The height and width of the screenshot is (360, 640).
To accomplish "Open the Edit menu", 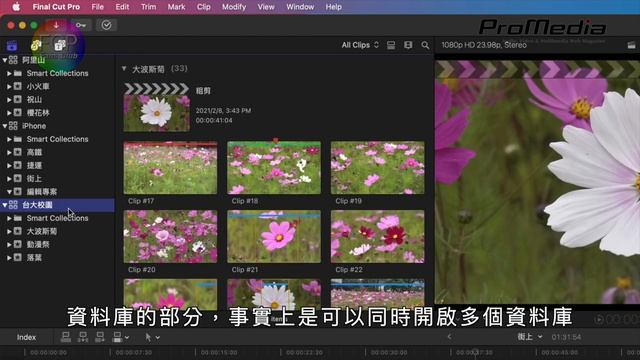I will point(122,7).
